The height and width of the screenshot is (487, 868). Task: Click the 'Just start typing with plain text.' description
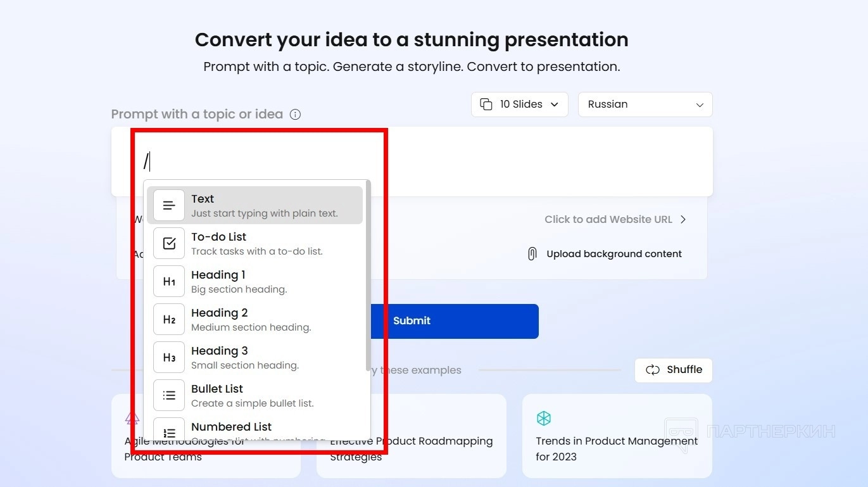(x=265, y=213)
